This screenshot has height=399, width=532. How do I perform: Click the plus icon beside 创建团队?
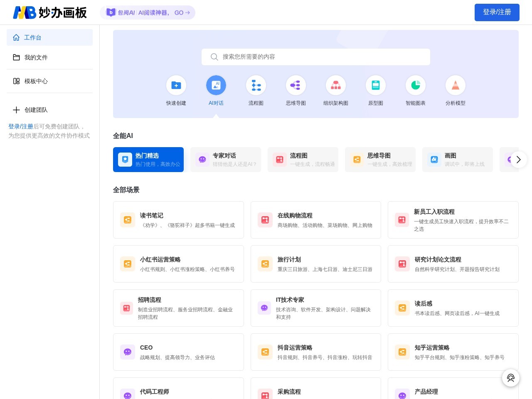(16, 110)
